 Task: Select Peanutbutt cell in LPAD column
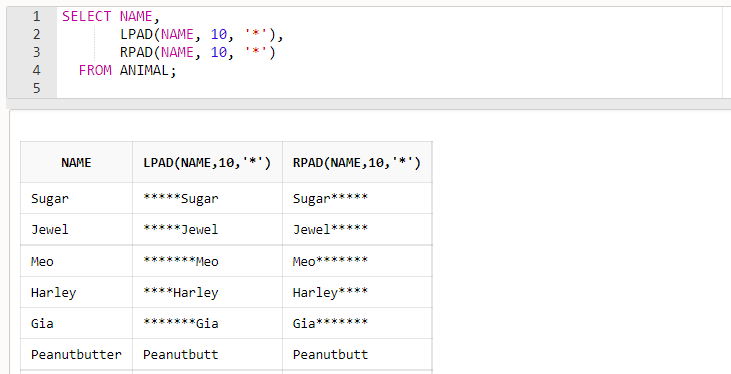click(207, 354)
